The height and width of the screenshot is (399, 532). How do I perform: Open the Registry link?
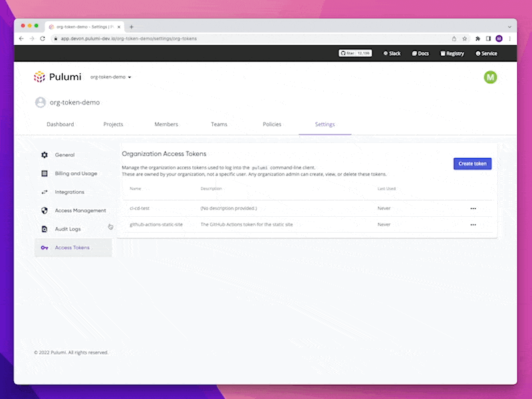click(x=452, y=54)
